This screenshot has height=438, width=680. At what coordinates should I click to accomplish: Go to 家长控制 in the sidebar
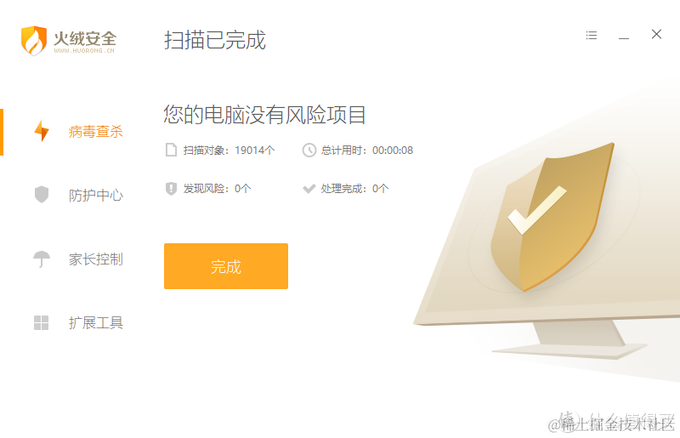click(95, 259)
